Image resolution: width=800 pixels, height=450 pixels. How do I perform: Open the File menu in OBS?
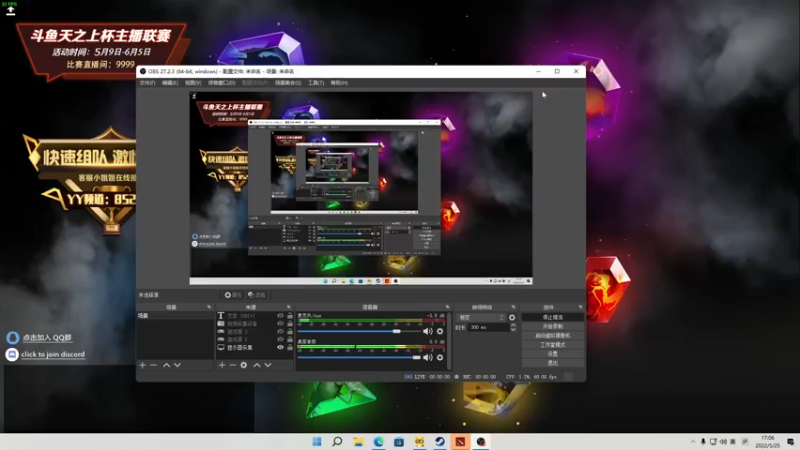pyautogui.click(x=147, y=83)
